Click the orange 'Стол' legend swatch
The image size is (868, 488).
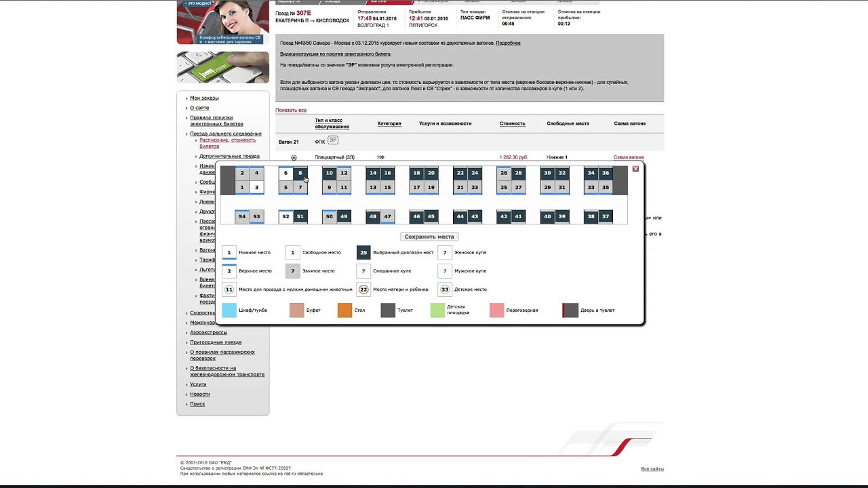(344, 310)
